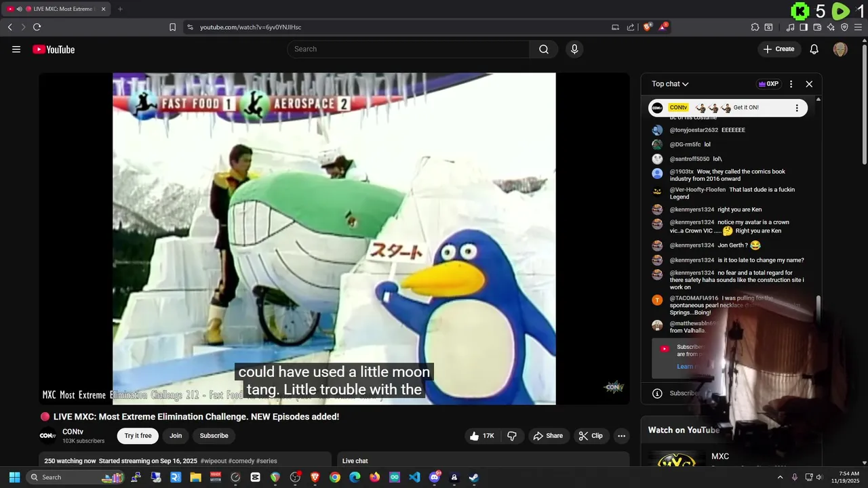Click the 0XP crown badge
Image resolution: width=868 pixels, height=488 pixels.
click(x=768, y=84)
